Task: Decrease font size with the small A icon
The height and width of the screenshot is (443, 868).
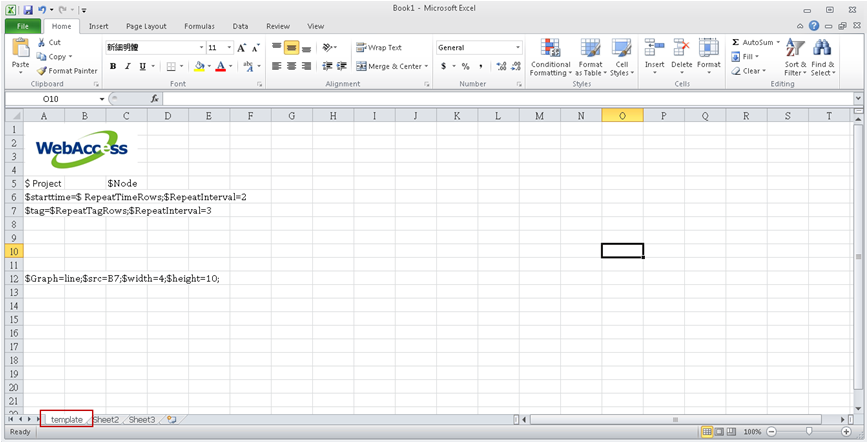Action: click(256, 48)
